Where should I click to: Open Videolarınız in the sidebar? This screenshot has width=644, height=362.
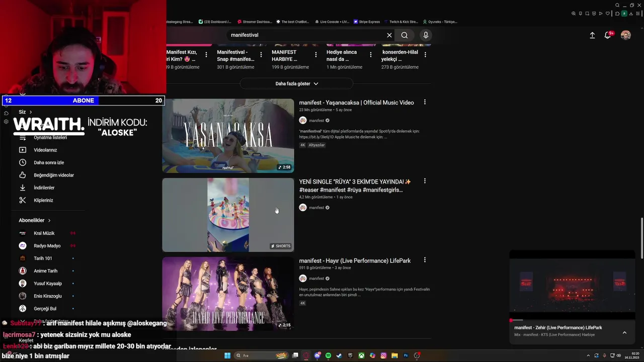click(x=45, y=150)
